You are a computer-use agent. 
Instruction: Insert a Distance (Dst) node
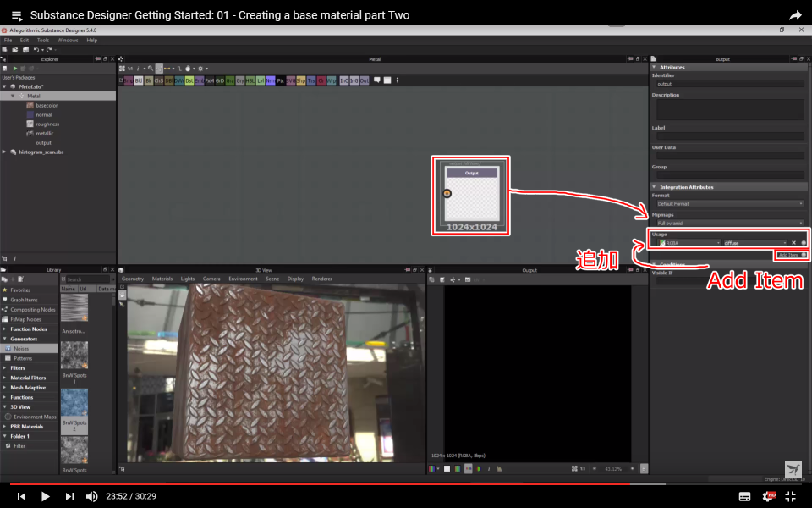(x=189, y=80)
